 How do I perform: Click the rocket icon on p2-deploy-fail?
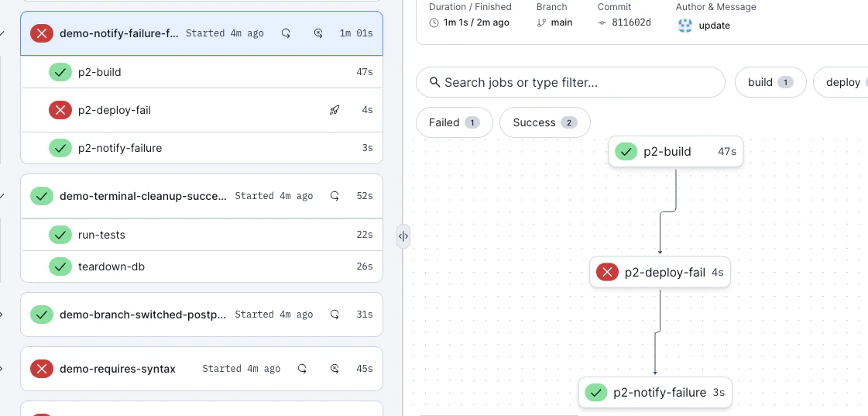[x=335, y=110]
